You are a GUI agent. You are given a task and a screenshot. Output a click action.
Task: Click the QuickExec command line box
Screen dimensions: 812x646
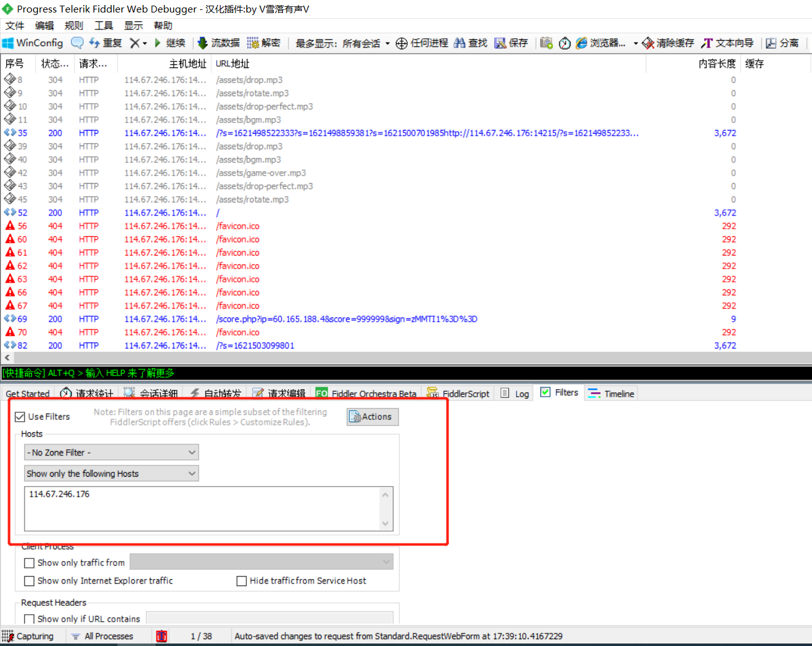(406, 373)
